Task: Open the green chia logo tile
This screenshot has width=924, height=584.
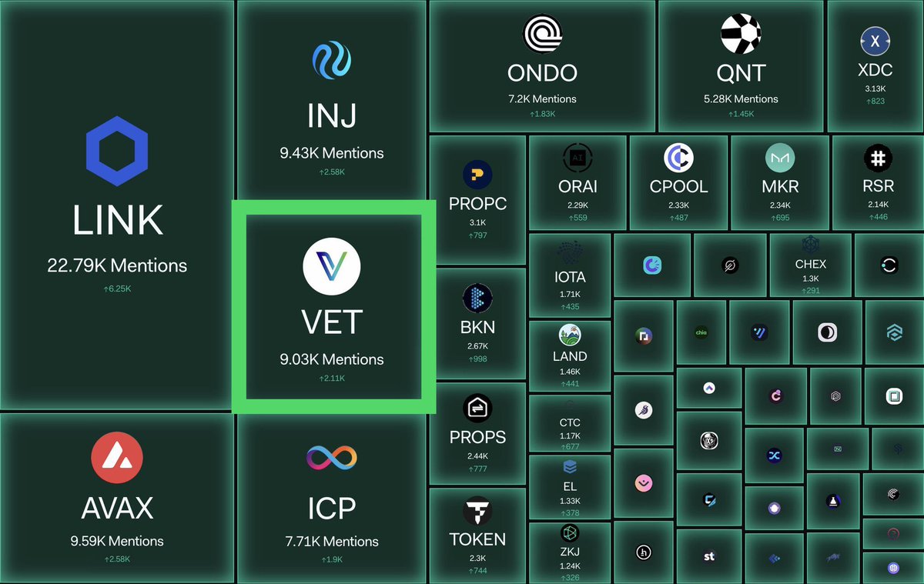Action: 701,333
